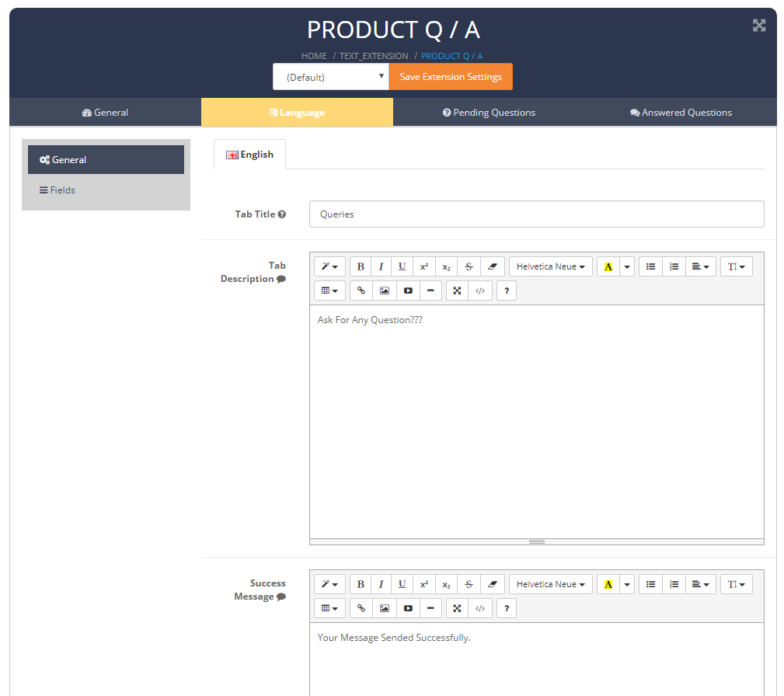Switch to the Pending Questions tab
The width and height of the screenshot is (784, 696).
(x=489, y=113)
